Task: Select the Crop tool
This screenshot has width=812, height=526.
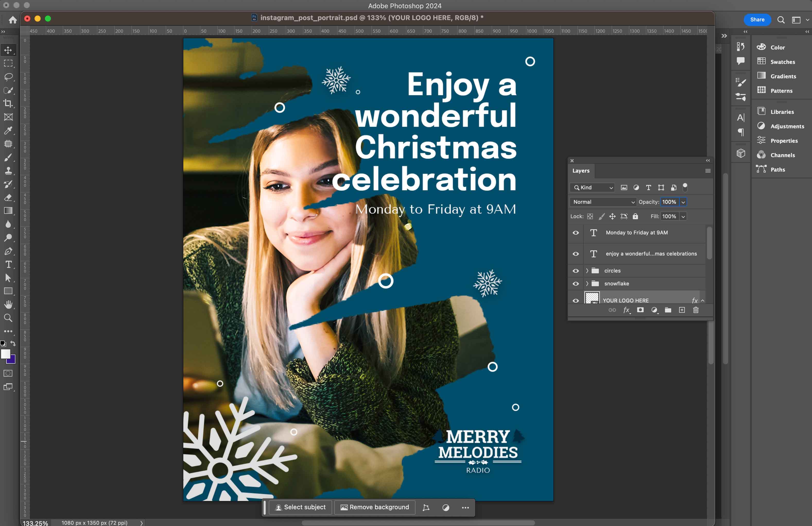Action: 8,103
